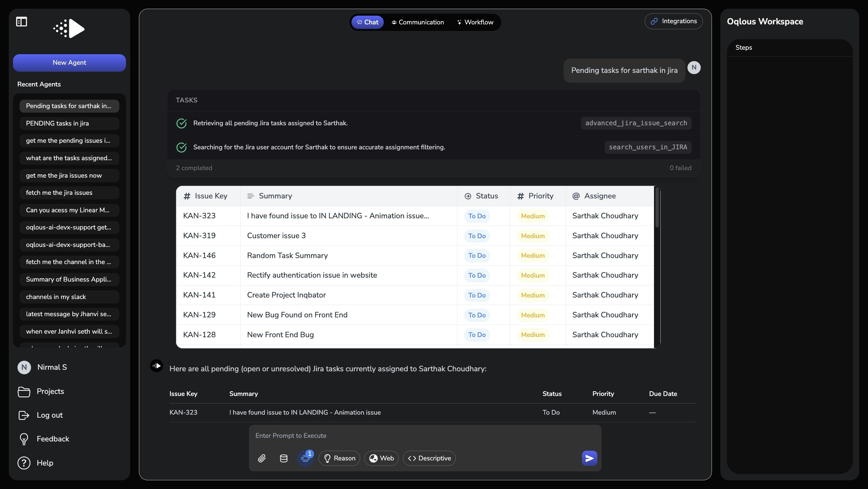Click the KAN-323 cell in the white table

(x=208, y=216)
